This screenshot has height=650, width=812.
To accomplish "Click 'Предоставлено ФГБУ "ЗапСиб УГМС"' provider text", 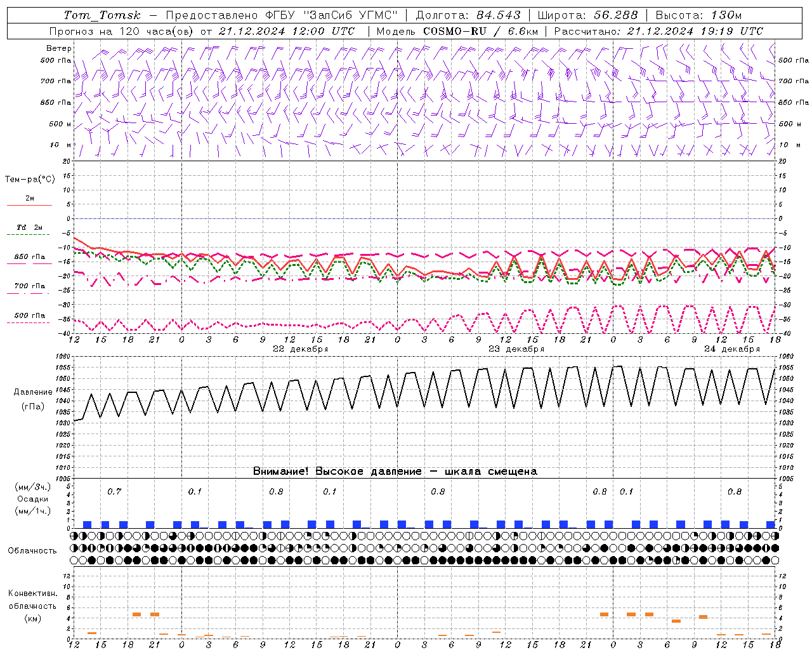I will click(282, 15).
